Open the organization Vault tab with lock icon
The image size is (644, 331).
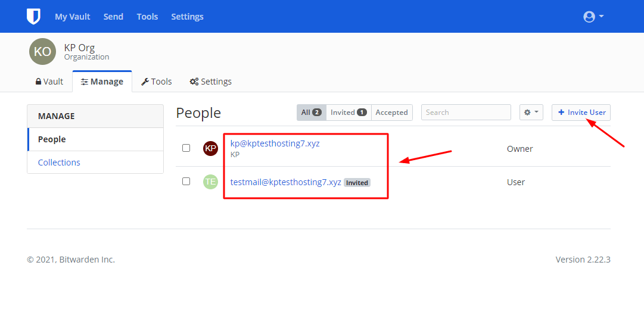[49, 82]
